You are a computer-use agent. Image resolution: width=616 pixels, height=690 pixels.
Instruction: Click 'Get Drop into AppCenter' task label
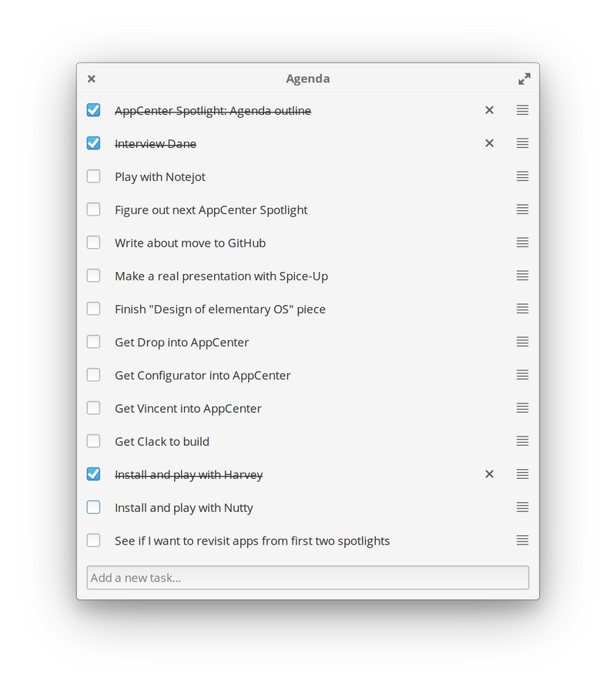(x=182, y=343)
